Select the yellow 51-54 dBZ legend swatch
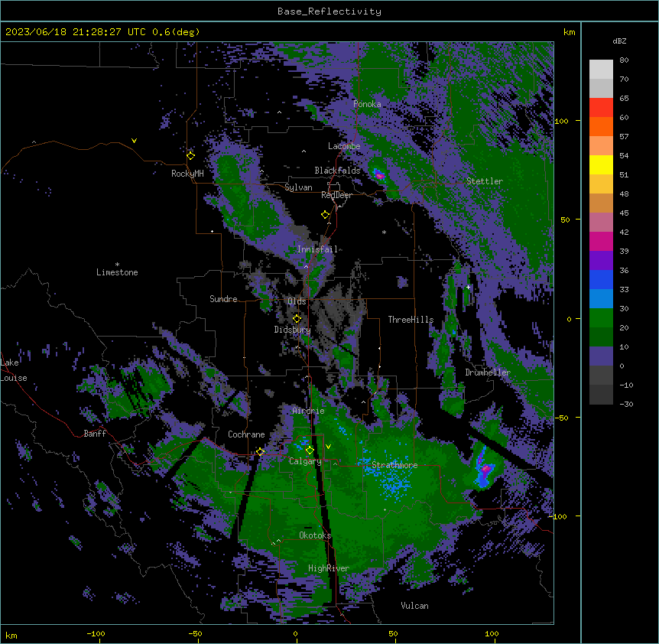This screenshot has width=659, height=644. (x=601, y=164)
